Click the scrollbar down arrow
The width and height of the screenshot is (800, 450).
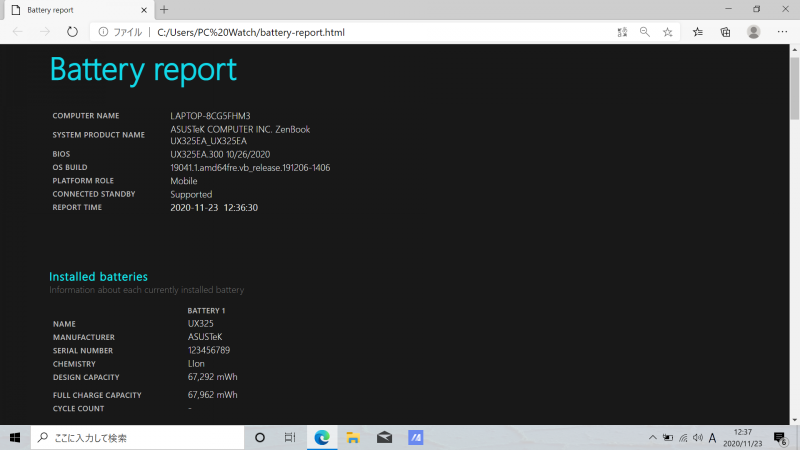tap(794, 420)
